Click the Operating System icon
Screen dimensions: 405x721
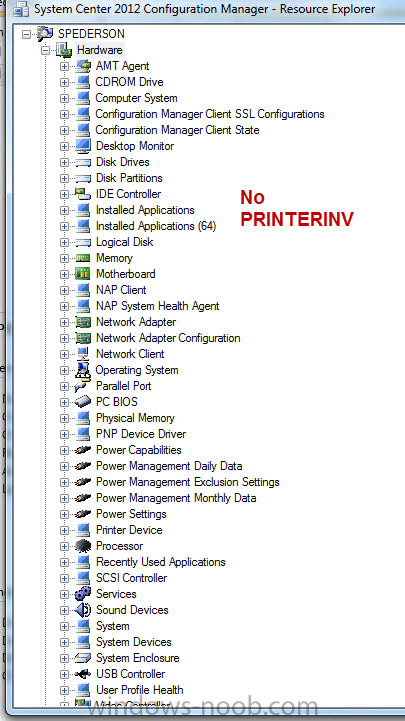(83, 370)
